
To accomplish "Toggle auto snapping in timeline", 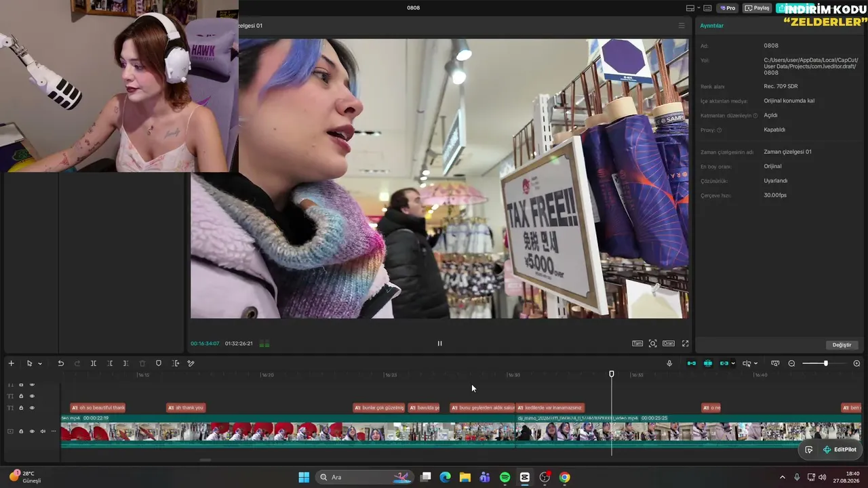I will pos(708,363).
